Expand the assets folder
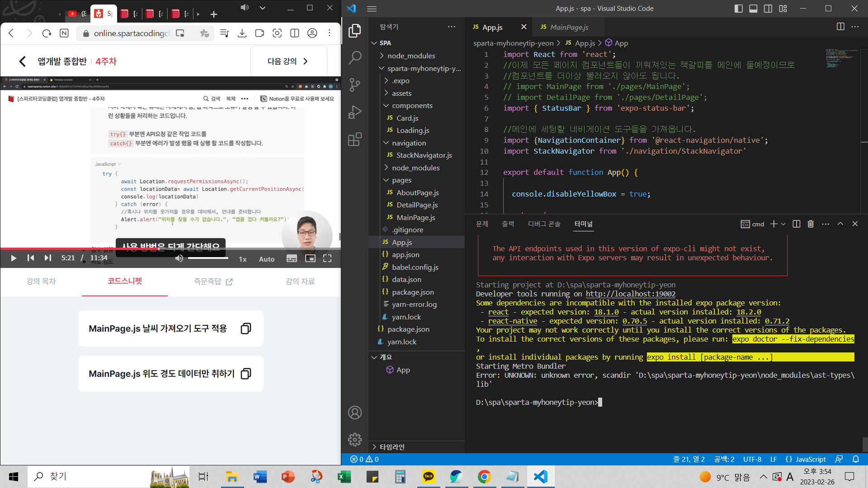 coord(387,93)
